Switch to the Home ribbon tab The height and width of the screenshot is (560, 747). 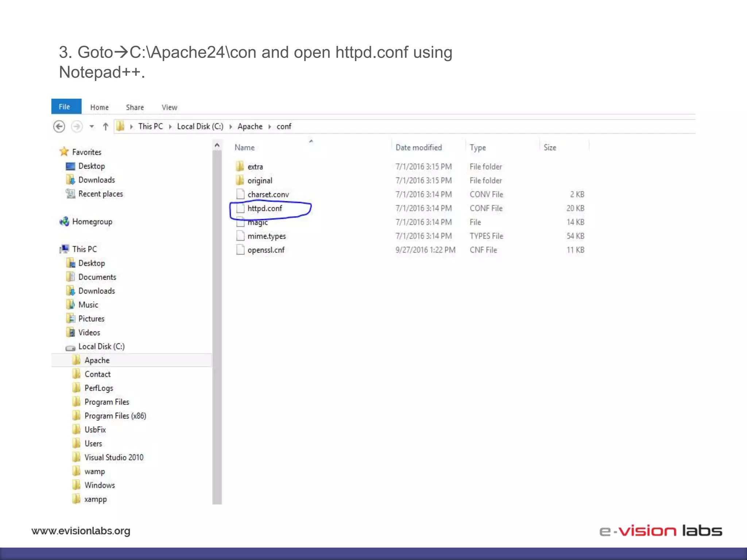[x=99, y=107]
